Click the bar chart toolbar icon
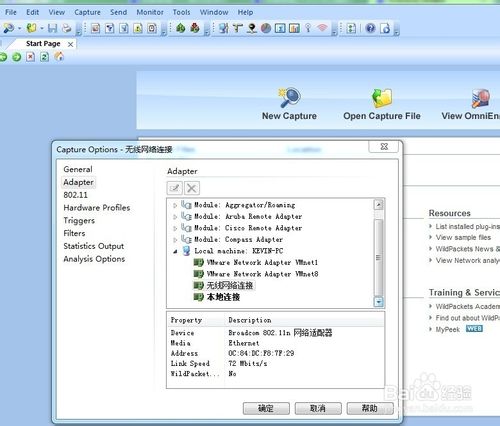Image resolution: width=500 pixels, height=426 pixels. (294, 28)
